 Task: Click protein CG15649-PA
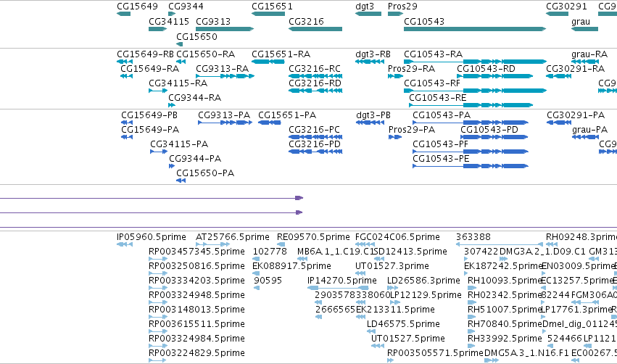coord(127,137)
